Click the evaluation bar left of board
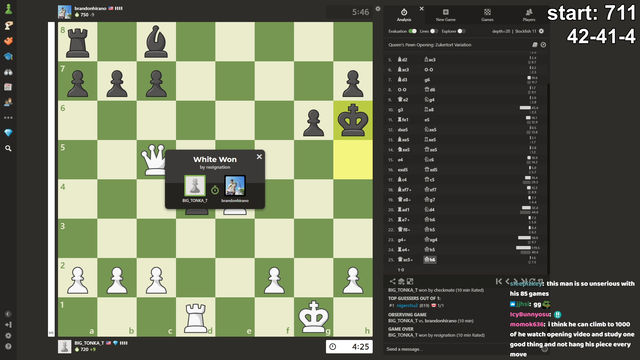 point(51,179)
